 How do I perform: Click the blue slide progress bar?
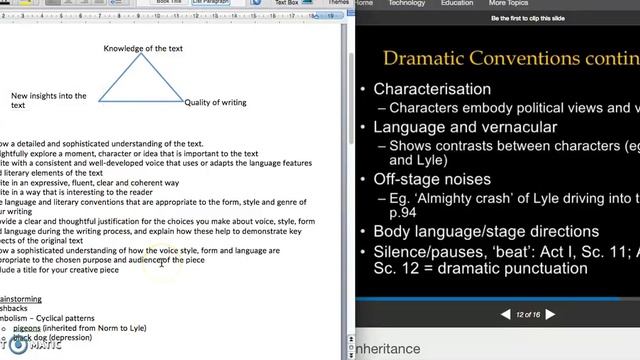coord(488,299)
